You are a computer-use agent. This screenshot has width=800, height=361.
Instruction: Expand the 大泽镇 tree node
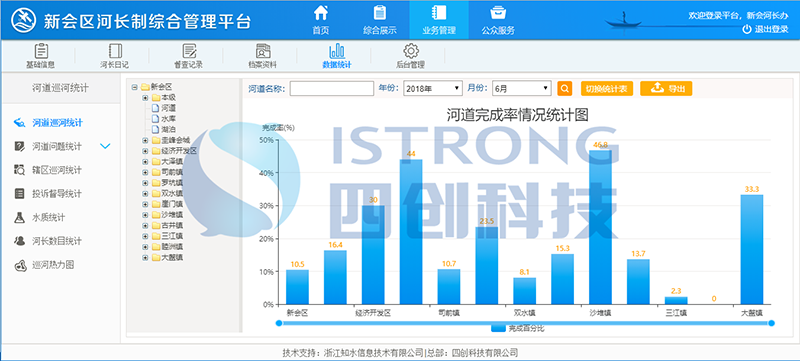click(x=145, y=162)
